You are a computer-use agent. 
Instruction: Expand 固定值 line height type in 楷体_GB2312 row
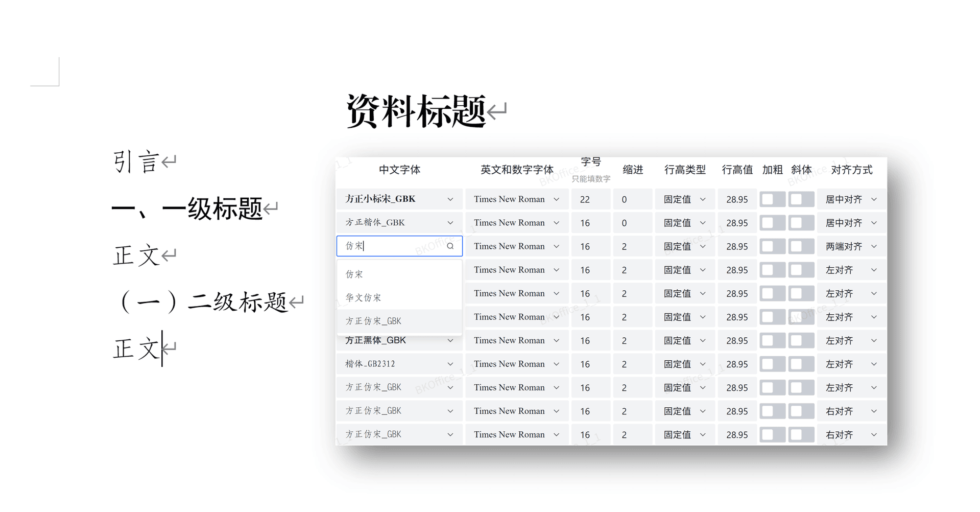(x=684, y=364)
